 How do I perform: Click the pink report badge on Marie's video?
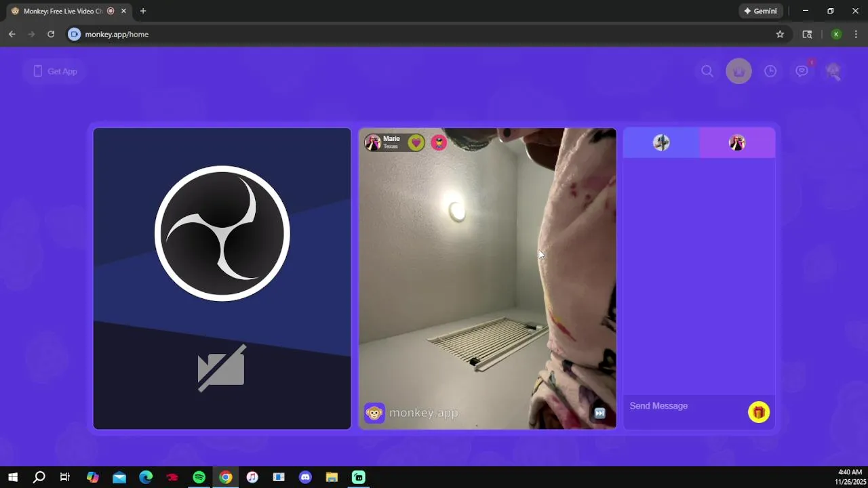(x=439, y=142)
